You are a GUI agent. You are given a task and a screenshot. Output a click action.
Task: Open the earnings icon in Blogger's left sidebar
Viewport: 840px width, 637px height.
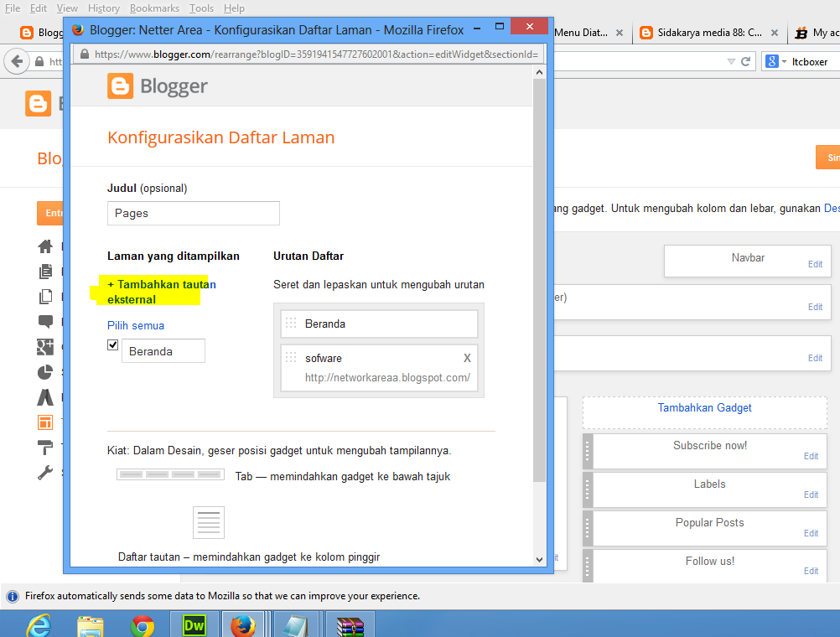click(x=45, y=397)
